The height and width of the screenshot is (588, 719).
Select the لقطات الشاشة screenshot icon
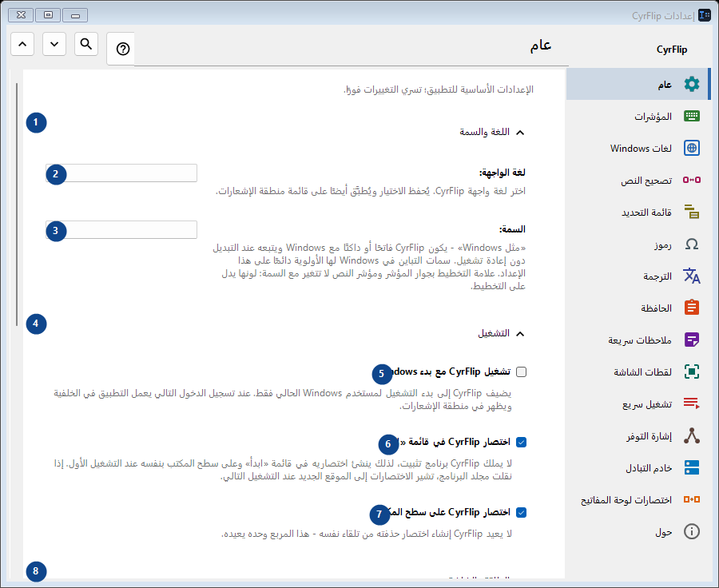692,371
